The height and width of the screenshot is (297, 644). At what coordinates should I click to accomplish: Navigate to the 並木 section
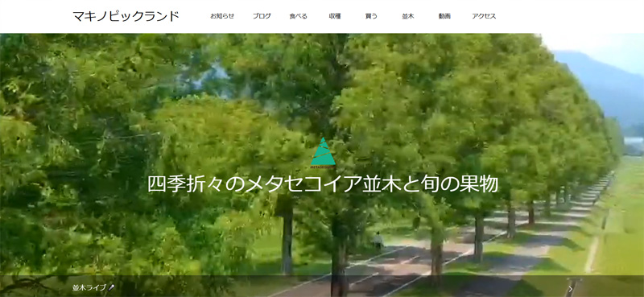(408, 16)
